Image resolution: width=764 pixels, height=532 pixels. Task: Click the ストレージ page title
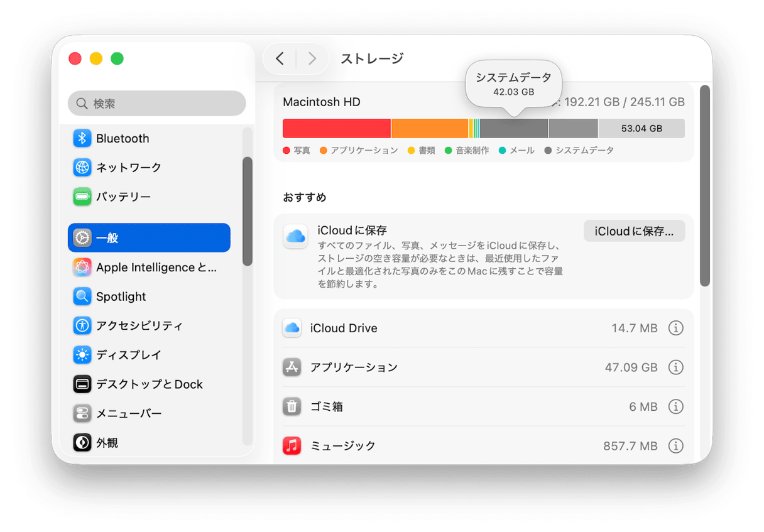[x=372, y=58]
